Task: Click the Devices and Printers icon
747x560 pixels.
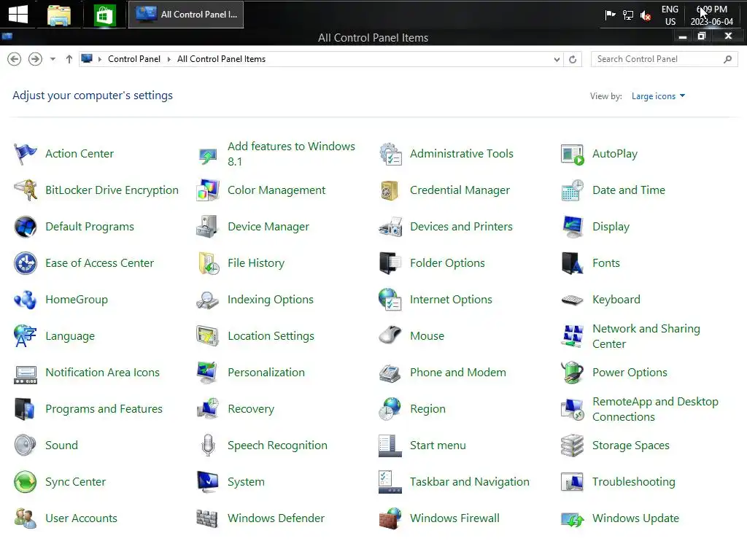Action: point(390,227)
